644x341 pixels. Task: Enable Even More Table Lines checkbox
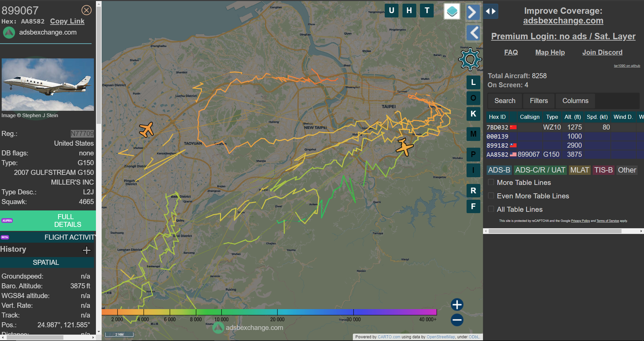pos(491,196)
